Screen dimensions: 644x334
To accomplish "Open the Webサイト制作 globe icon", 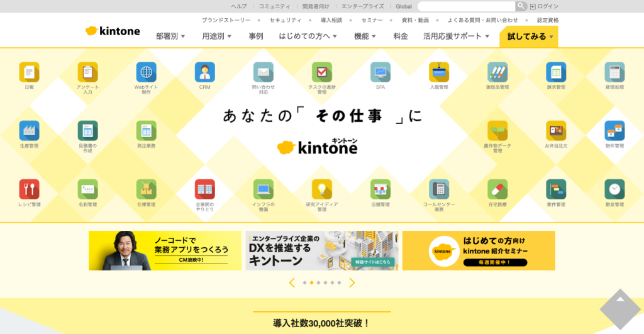I will point(146,72).
